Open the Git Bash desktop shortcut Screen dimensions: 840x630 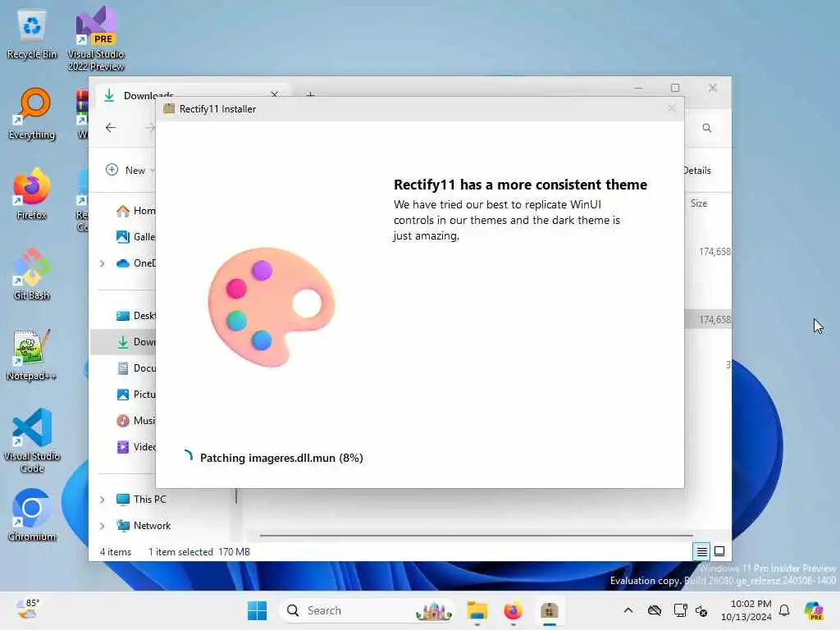(32, 274)
